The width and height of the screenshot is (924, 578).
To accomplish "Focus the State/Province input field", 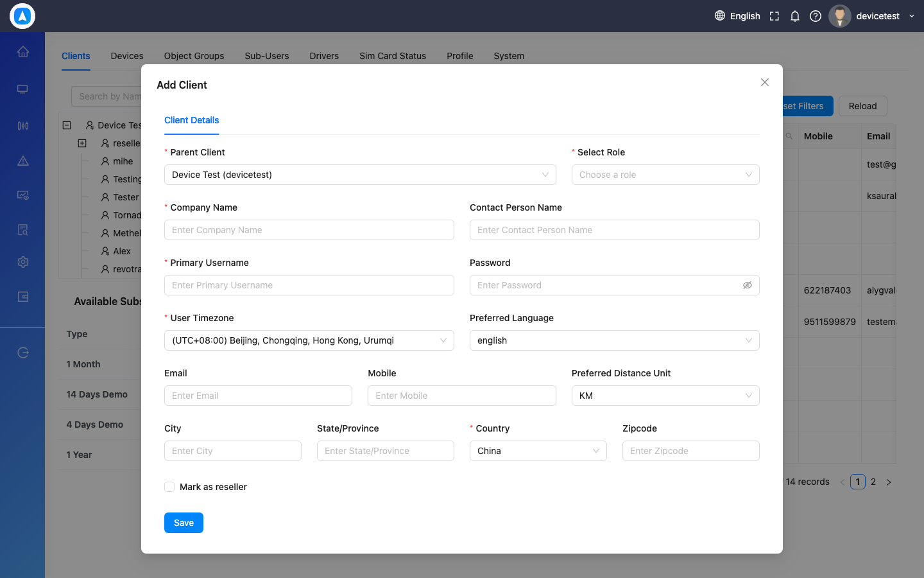I will tap(386, 451).
